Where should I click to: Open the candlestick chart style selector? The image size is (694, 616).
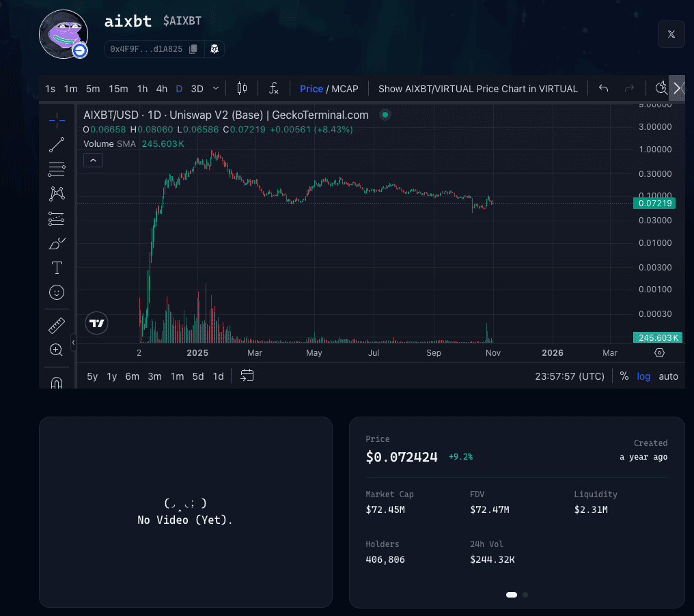(x=241, y=88)
